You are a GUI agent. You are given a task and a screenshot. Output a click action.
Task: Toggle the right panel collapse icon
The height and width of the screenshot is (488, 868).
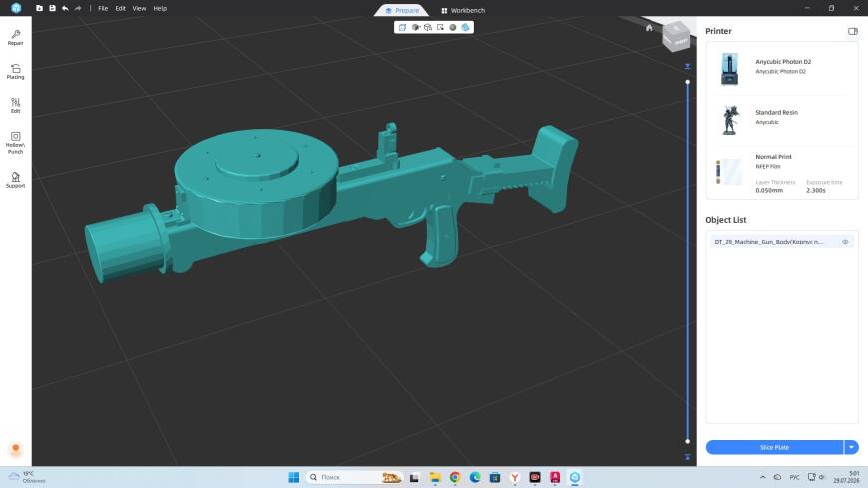pyautogui.click(x=852, y=31)
